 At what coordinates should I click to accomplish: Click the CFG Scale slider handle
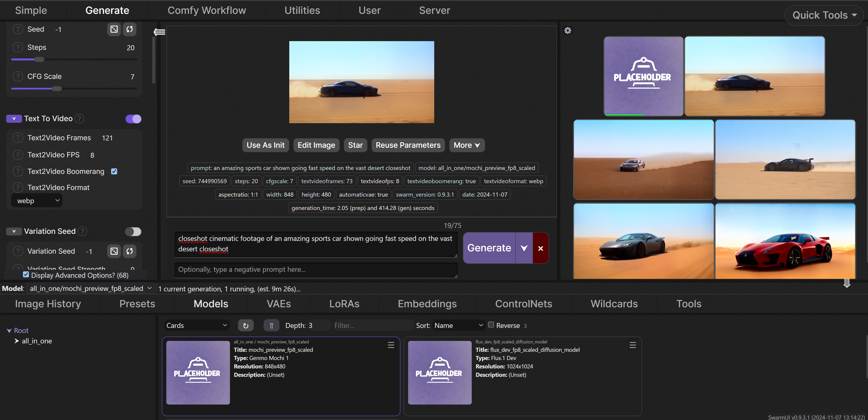click(57, 89)
